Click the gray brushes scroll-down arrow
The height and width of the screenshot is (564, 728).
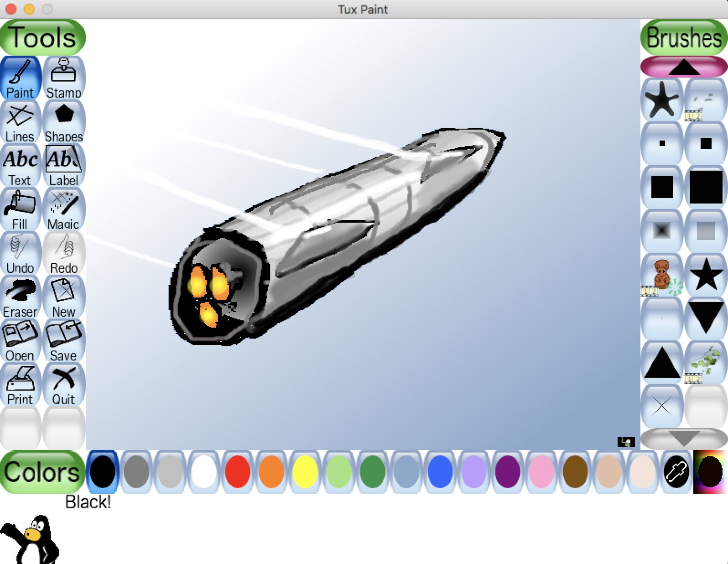coord(684,439)
